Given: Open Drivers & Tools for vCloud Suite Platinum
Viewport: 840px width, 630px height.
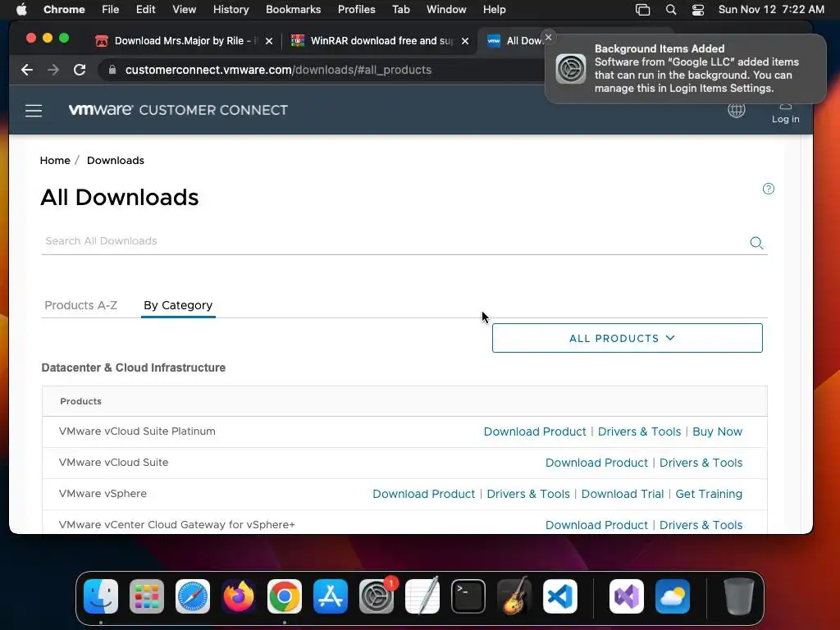Looking at the screenshot, I should coord(639,431).
